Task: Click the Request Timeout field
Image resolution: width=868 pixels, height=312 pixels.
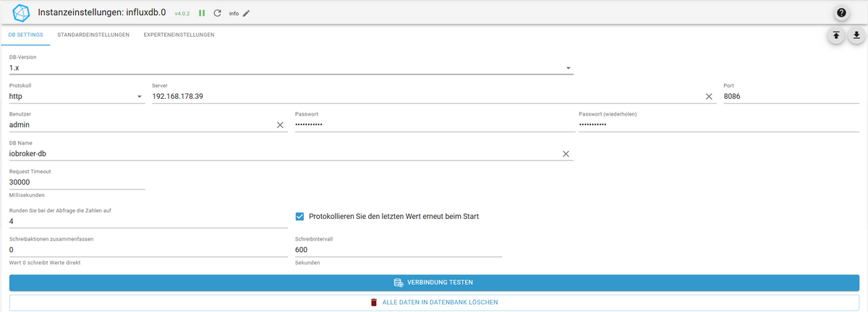Action: coord(77,183)
